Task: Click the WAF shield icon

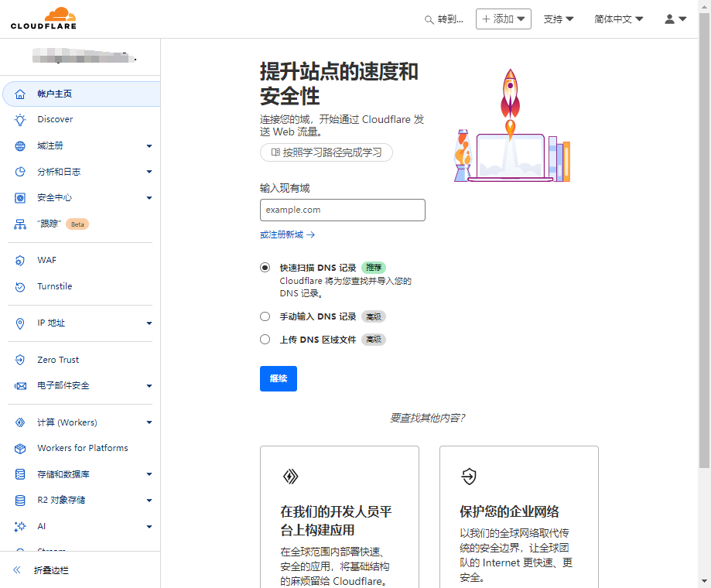Action: (20, 261)
